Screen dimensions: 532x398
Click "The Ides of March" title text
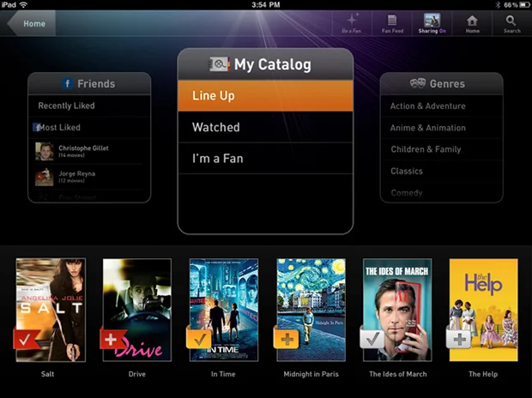coord(398,374)
